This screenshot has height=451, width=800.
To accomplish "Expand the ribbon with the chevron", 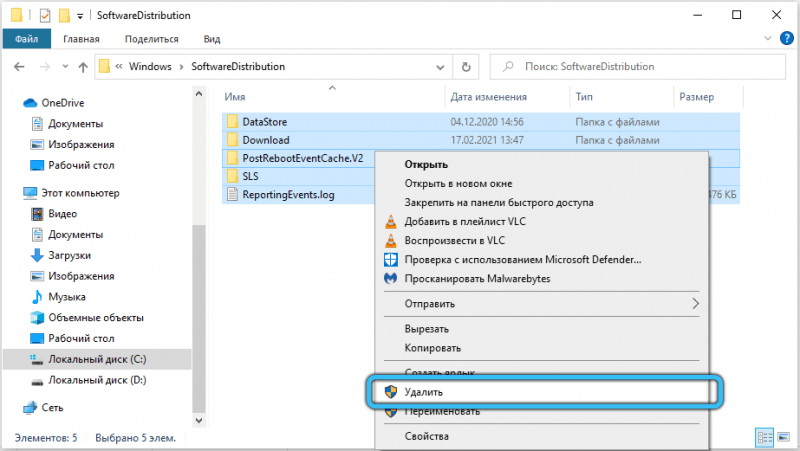I will (767, 38).
